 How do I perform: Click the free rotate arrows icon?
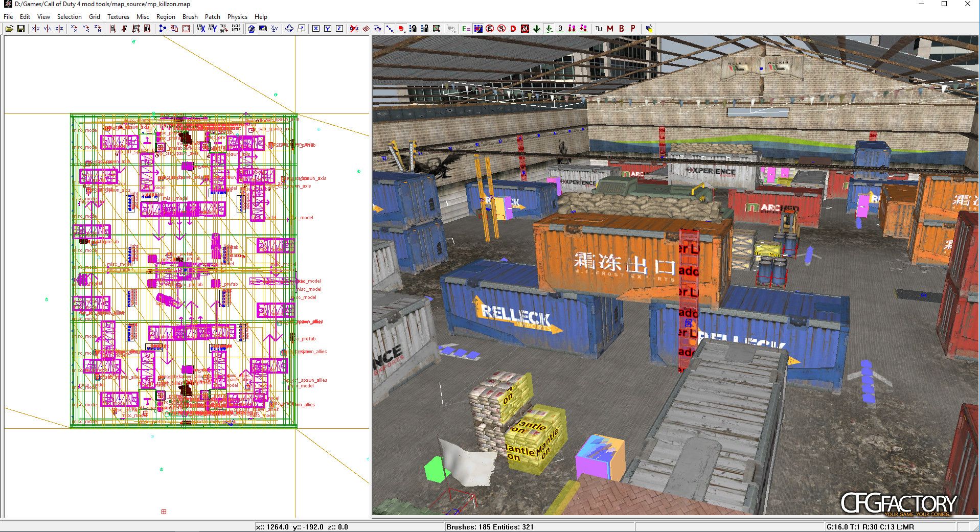[x=289, y=29]
